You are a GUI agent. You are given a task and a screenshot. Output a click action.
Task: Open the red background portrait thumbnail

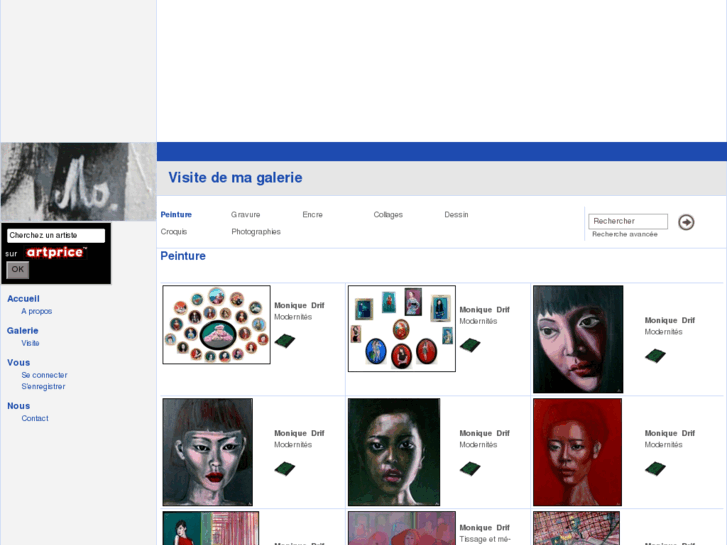(x=577, y=452)
